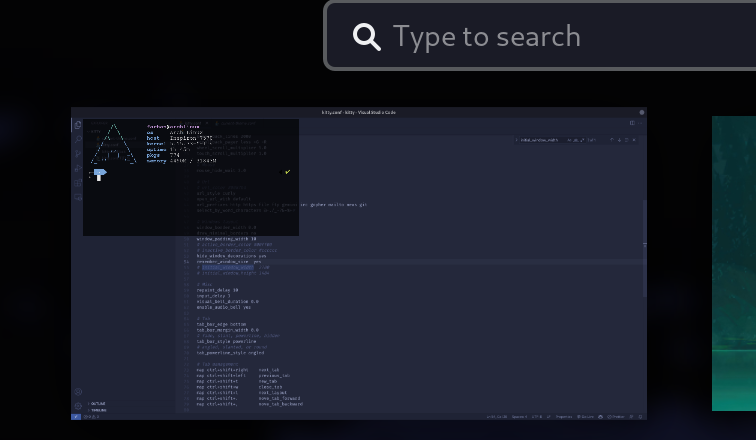The height and width of the screenshot is (440, 756).
Task: Click 'close_tab' in the key mapping lines
Action: click(x=270, y=387)
